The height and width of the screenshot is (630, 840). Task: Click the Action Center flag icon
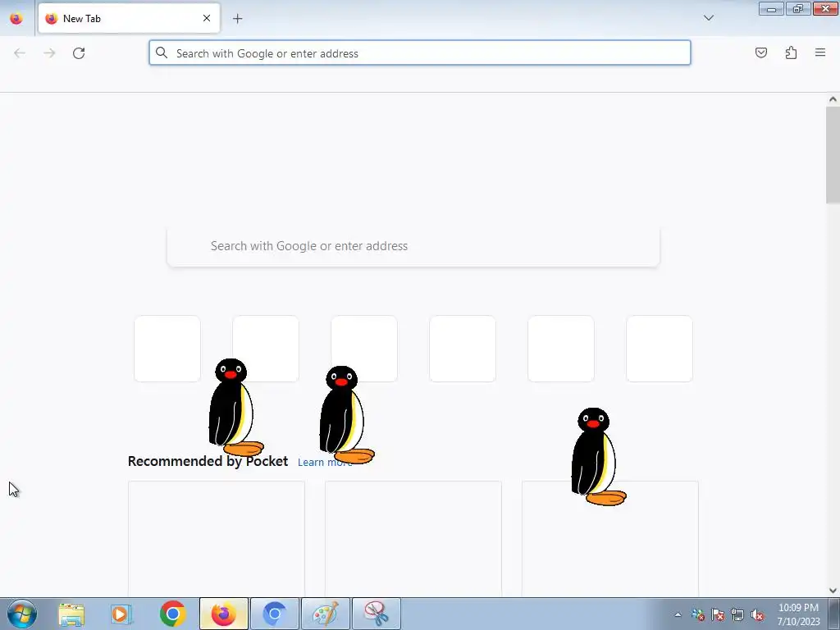pos(718,614)
